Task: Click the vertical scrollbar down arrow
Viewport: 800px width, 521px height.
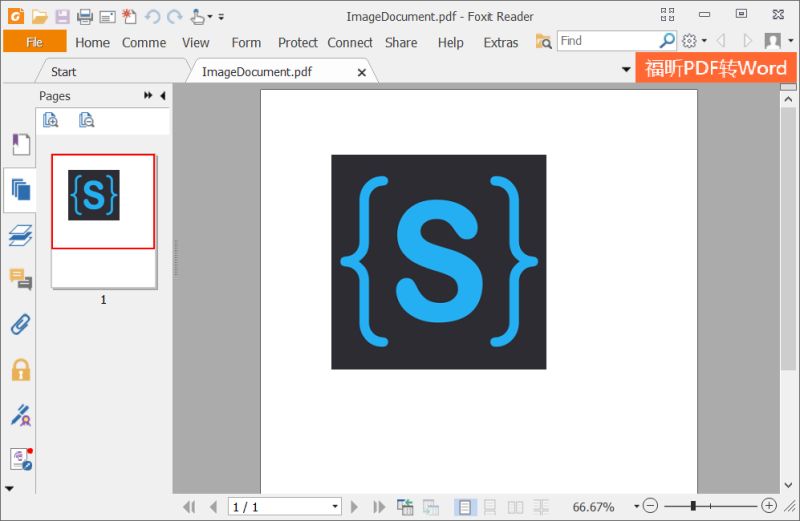Action: (788, 485)
